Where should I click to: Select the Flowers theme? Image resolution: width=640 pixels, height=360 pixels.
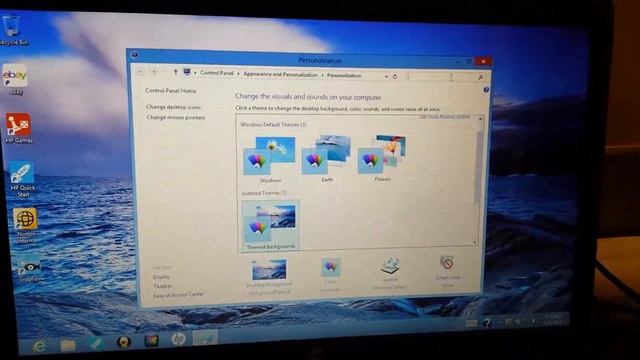[382, 158]
